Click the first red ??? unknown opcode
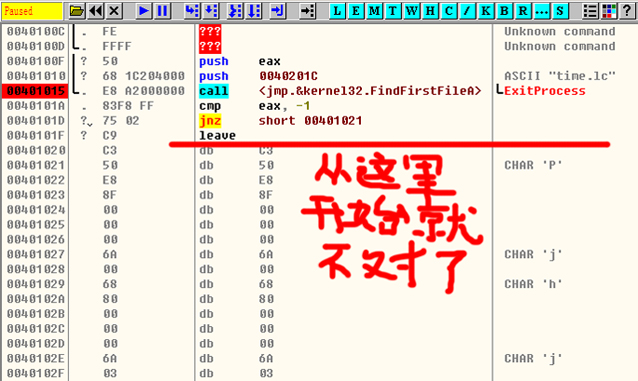The width and height of the screenshot is (638, 381). click(210, 32)
